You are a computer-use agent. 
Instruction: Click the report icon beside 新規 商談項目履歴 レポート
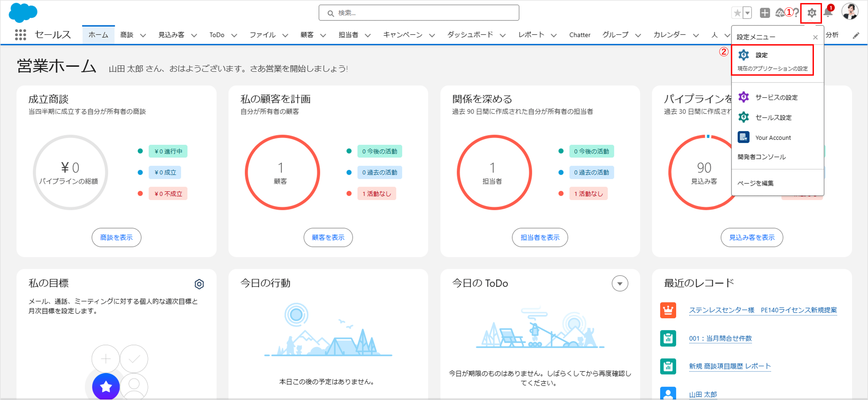[x=668, y=366]
